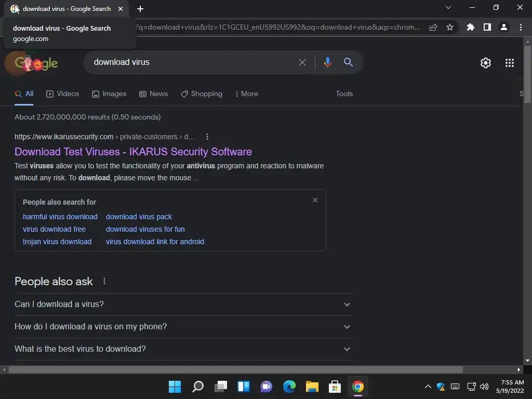
Task: Show hidden tray icons chevron
Action: tap(428, 387)
